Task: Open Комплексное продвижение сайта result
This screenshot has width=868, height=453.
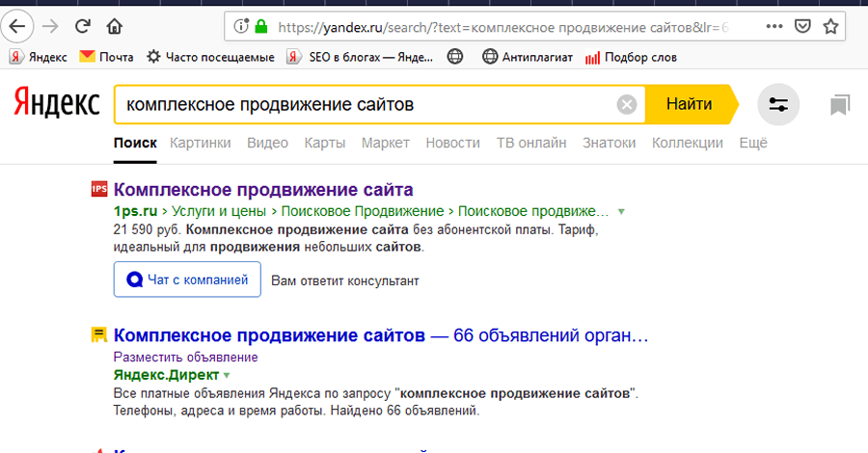Action: (263, 190)
